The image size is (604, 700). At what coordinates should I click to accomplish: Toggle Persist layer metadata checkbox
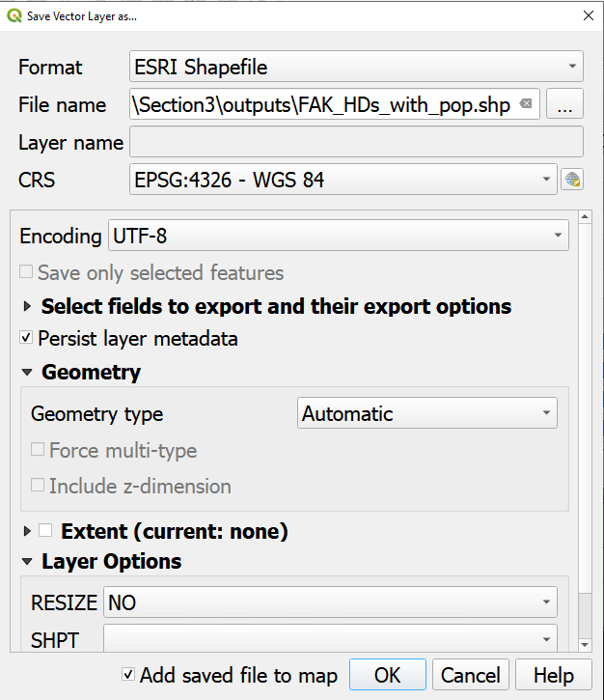(26, 338)
